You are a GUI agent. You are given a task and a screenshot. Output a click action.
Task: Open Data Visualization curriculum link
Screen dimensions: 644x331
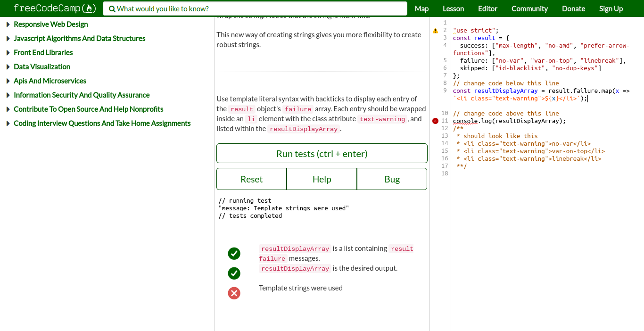42,67
